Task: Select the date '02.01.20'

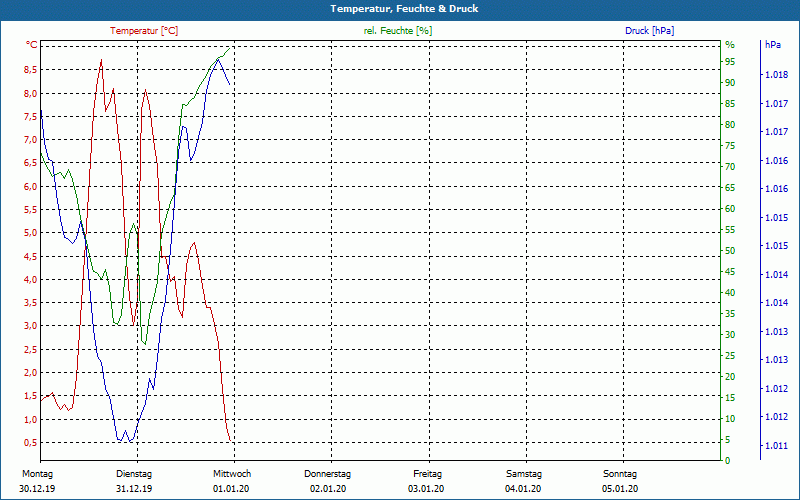Action: pyautogui.click(x=328, y=489)
